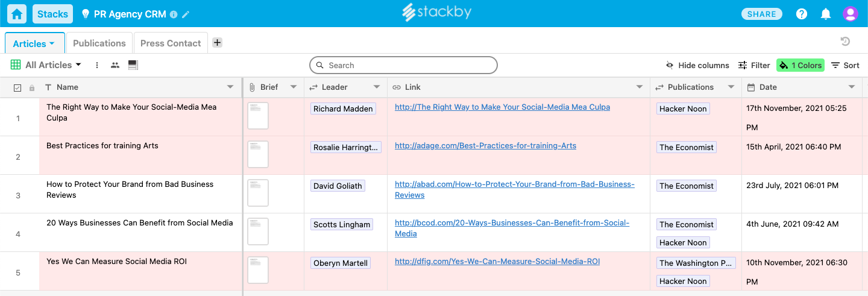The image size is (868, 296).
Task: Open the view collaborators people icon
Action: click(115, 65)
